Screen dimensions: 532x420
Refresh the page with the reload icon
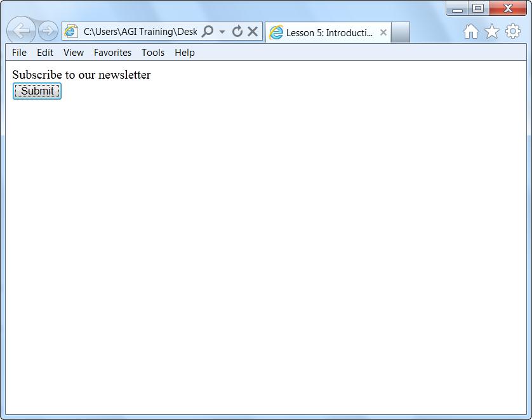tap(237, 32)
